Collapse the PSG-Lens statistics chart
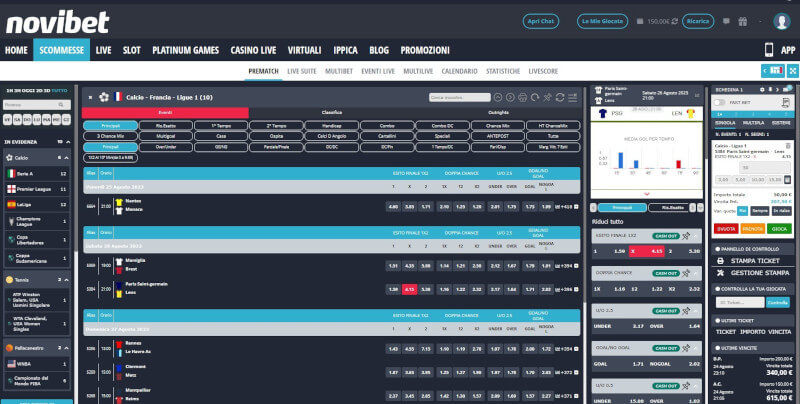This screenshot has height=404, width=800. tap(648, 193)
